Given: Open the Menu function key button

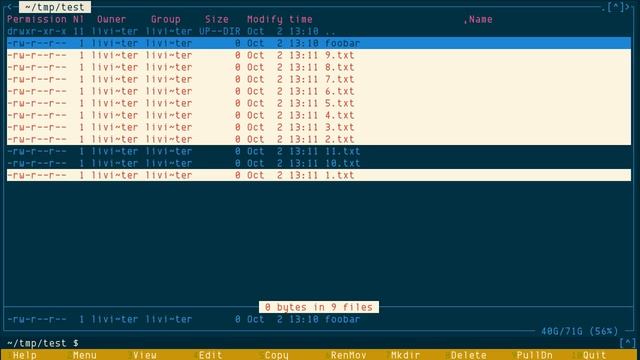Looking at the screenshot, I should [x=84, y=355].
